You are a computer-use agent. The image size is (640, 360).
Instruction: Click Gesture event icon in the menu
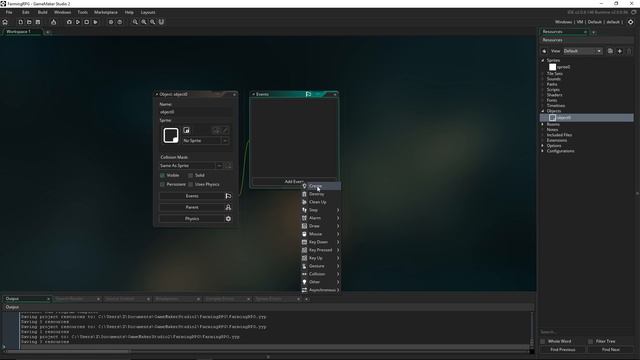pos(304,266)
